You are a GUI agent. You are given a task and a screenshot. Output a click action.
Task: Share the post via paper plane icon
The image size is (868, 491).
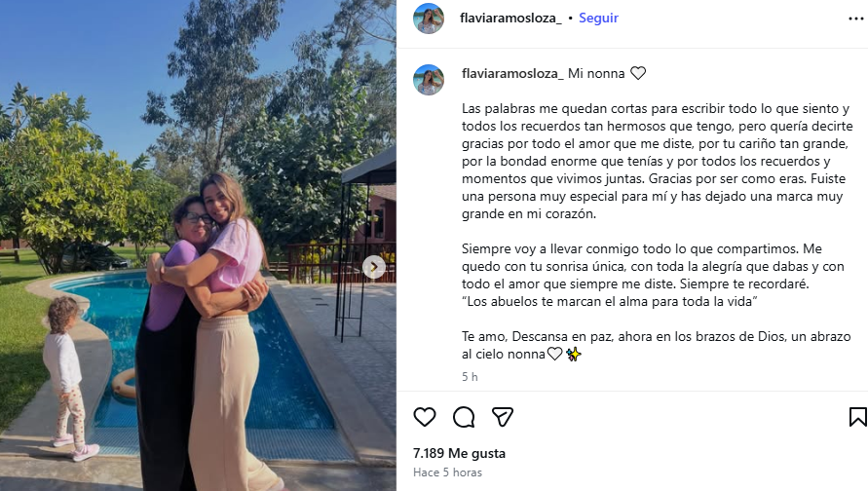click(503, 417)
